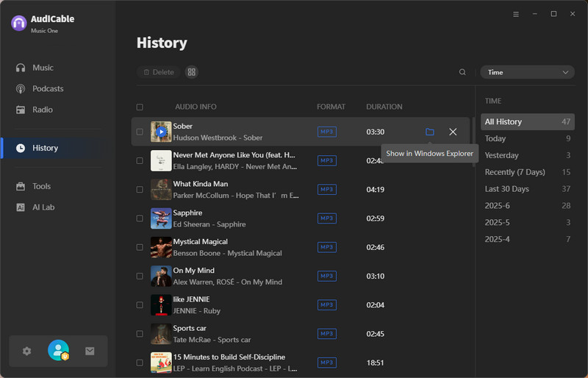Image resolution: width=588 pixels, height=378 pixels.
Task: Click the mail envelope icon
Action: [90, 351]
